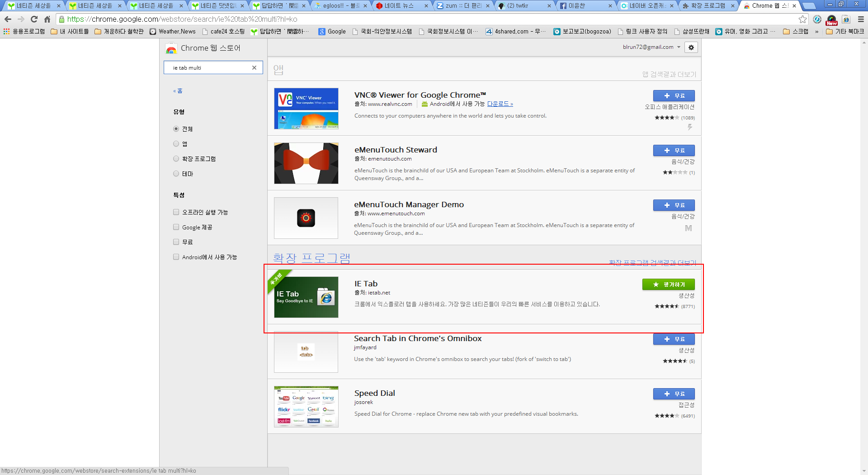Open the 보고보고(bogozoa) bookmark
Viewport: 868px width, 475px height.
[582, 31]
